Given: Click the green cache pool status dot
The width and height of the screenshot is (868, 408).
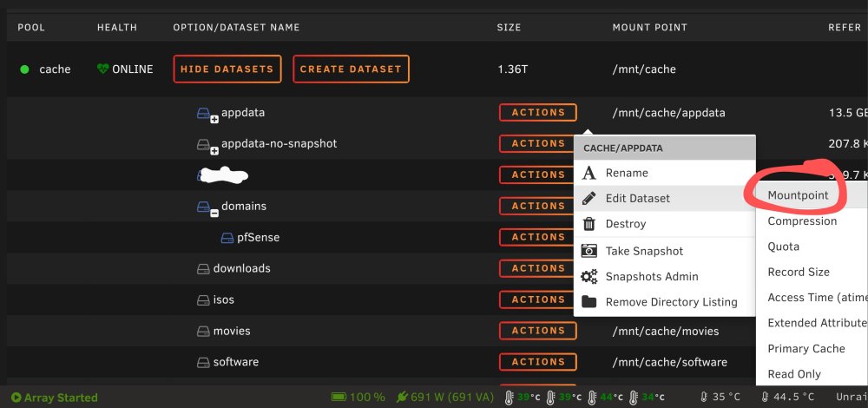Looking at the screenshot, I should point(24,69).
